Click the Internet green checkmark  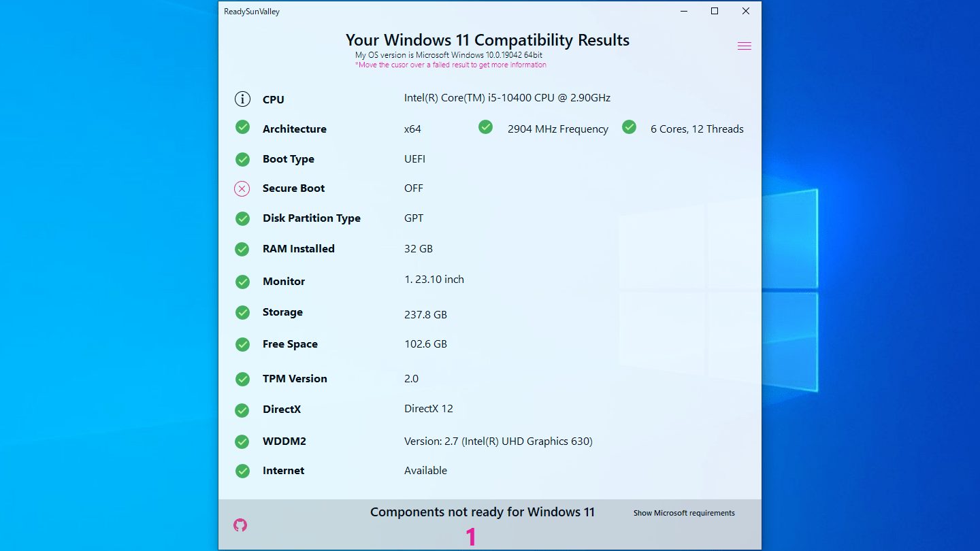[242, 471]
